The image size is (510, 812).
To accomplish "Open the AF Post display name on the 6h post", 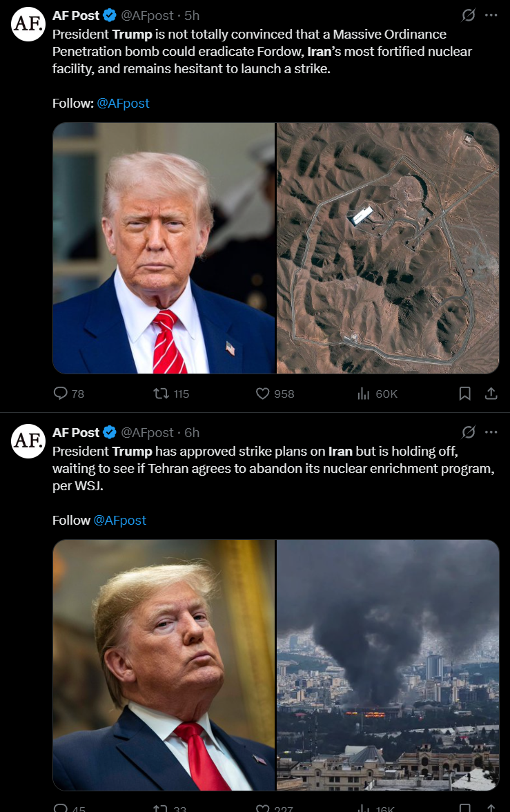I will (x=76, y=432).
